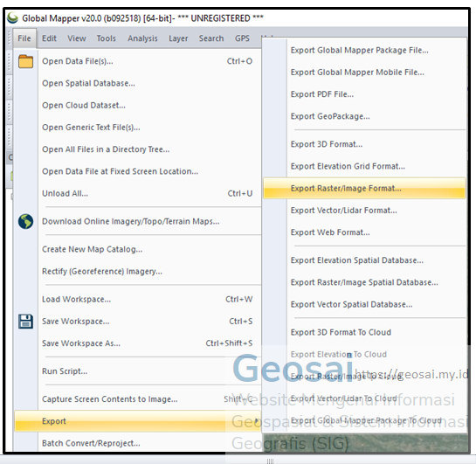The image size is (476, 464).
Task: Open the Analysis menu
Action: [142, 38]
